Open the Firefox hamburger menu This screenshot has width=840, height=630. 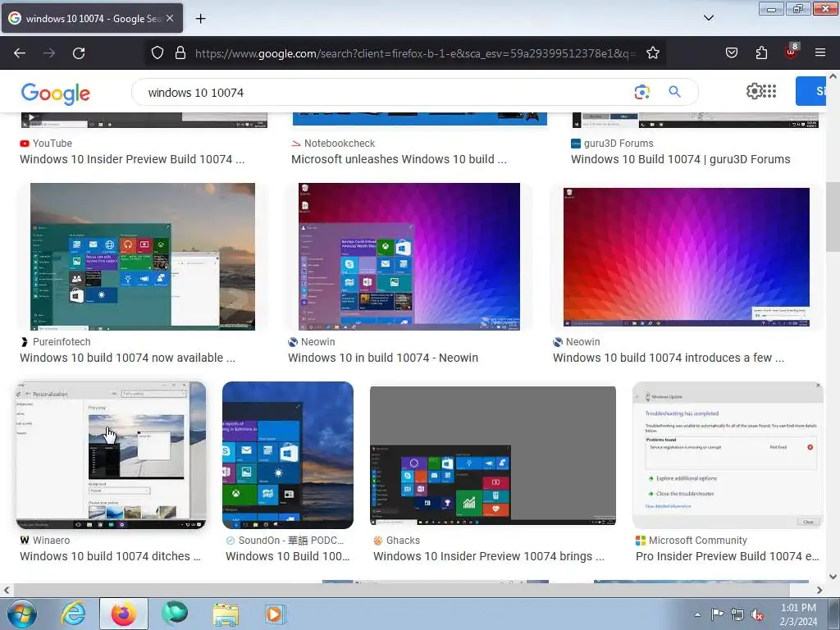(x=820, y=53)
